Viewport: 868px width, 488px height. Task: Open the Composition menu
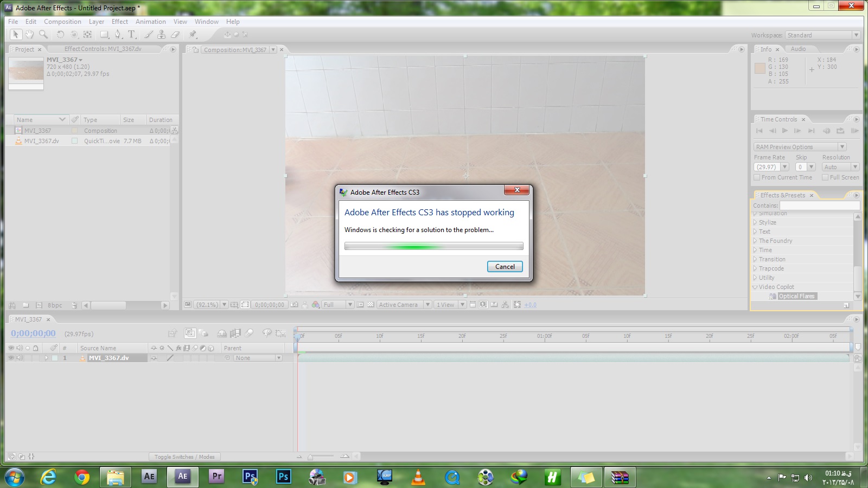62,22
